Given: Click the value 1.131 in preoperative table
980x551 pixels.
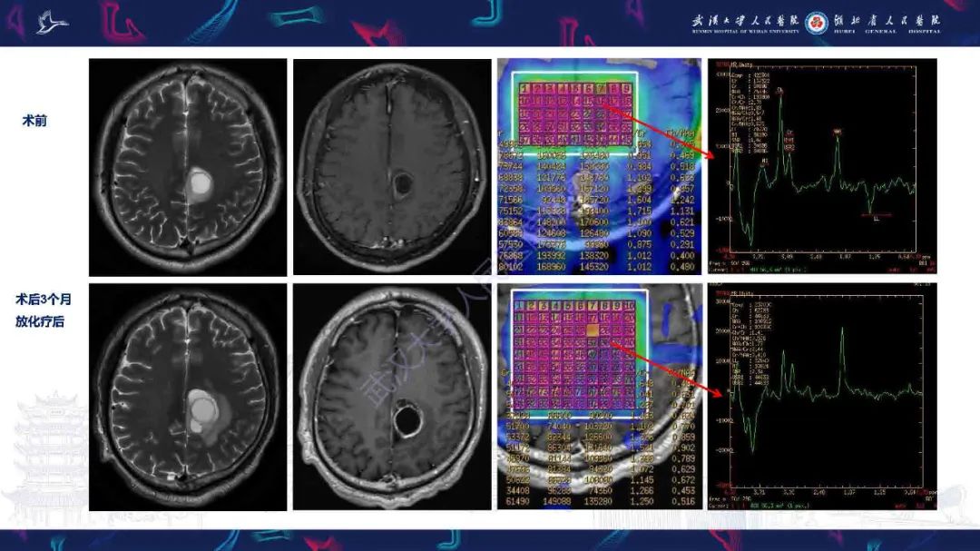Looking at the screenshot, I should [x=681, y=212].
